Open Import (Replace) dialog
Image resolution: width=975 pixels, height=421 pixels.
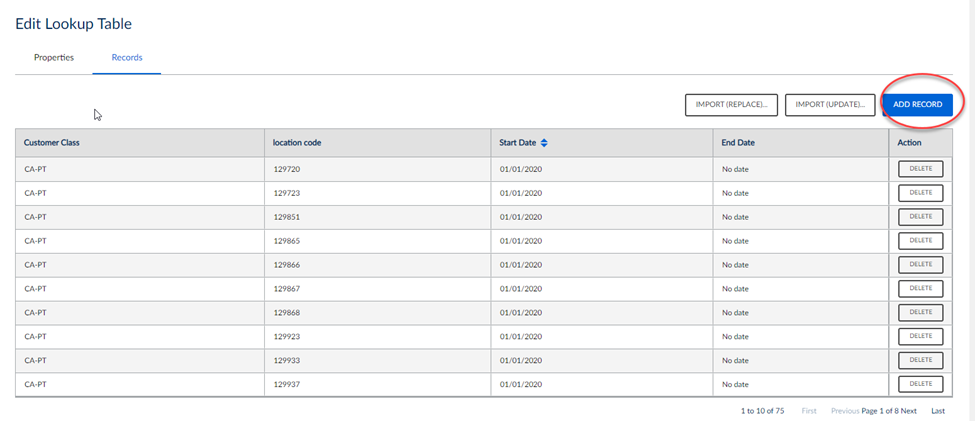click(731, 105)
